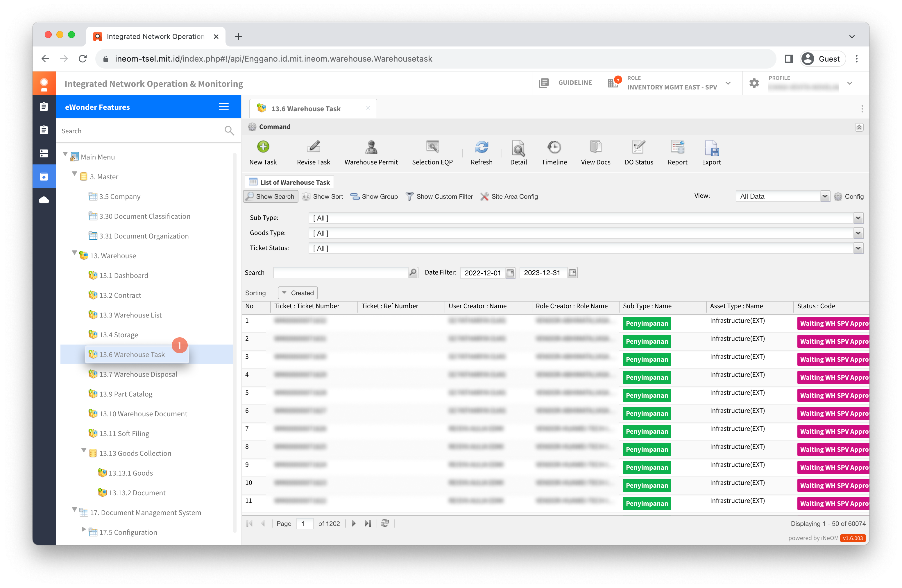Open 13.7 Warehouse Disposal menu item
This screenshot has width=902, height=588.
(133, 374)
